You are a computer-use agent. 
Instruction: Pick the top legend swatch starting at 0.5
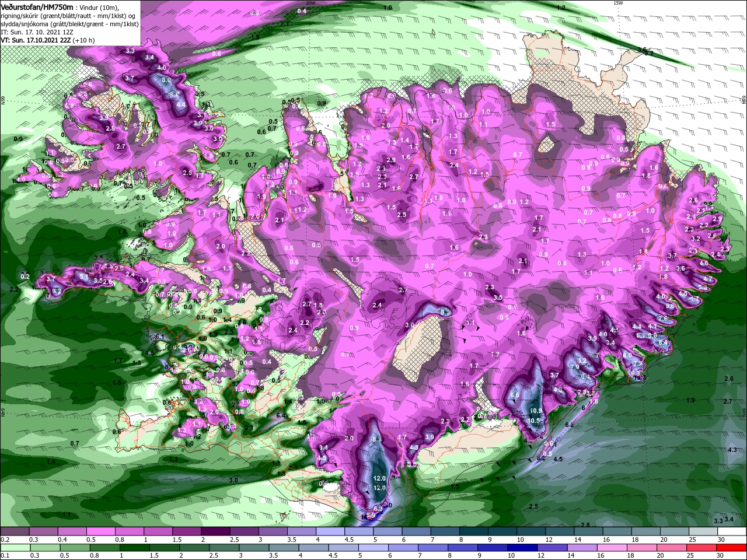[100, 532]
